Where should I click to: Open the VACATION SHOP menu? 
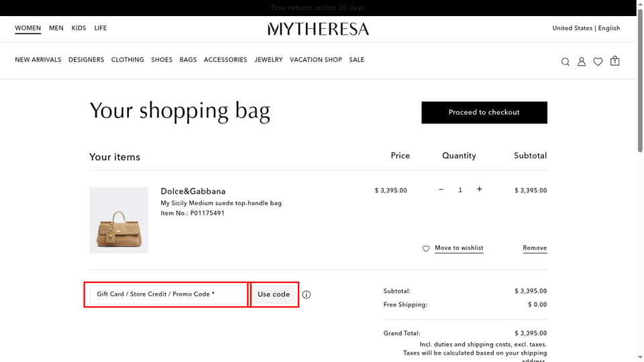(x=316, y=60)
